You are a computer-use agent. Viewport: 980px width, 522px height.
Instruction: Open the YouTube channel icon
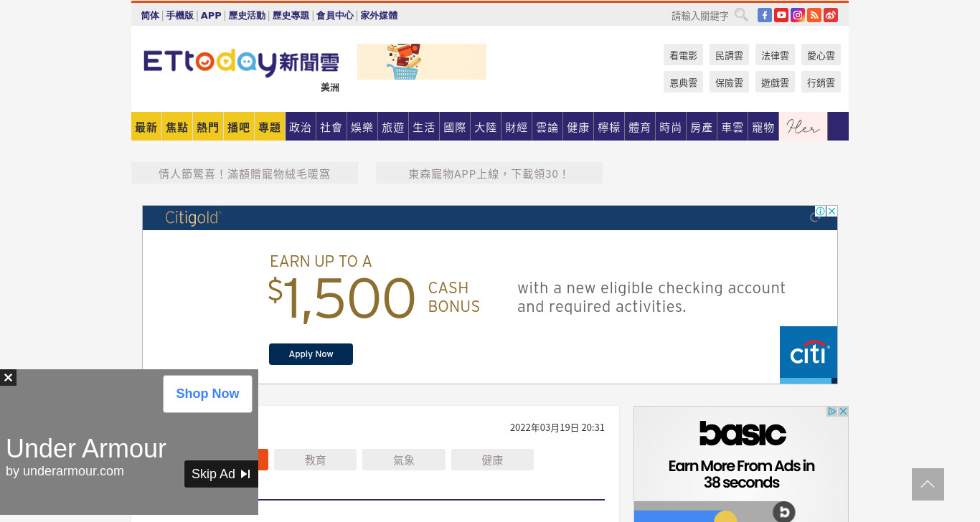(781, 15)
